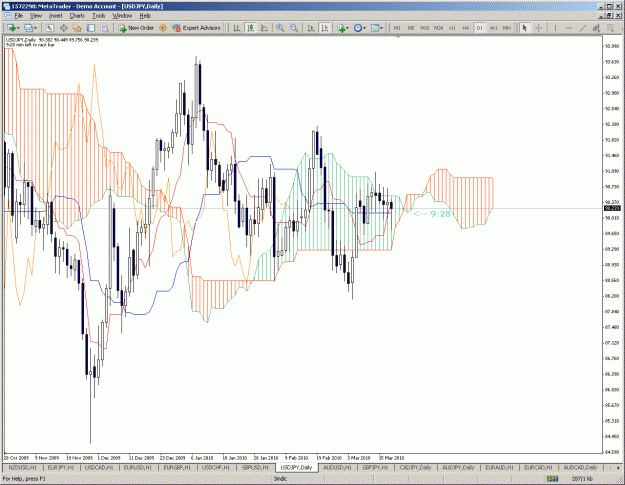Zoom in on the chart

[280, 28]
